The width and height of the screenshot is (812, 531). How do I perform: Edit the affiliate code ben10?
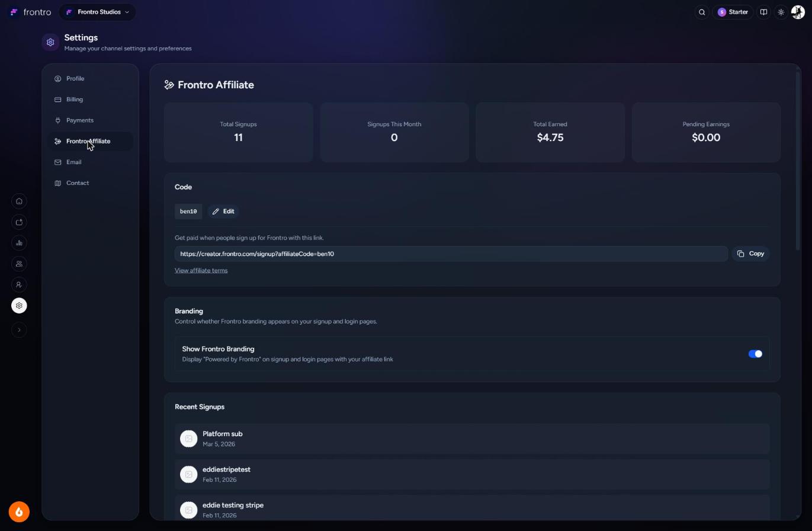(x=223, y=212)
